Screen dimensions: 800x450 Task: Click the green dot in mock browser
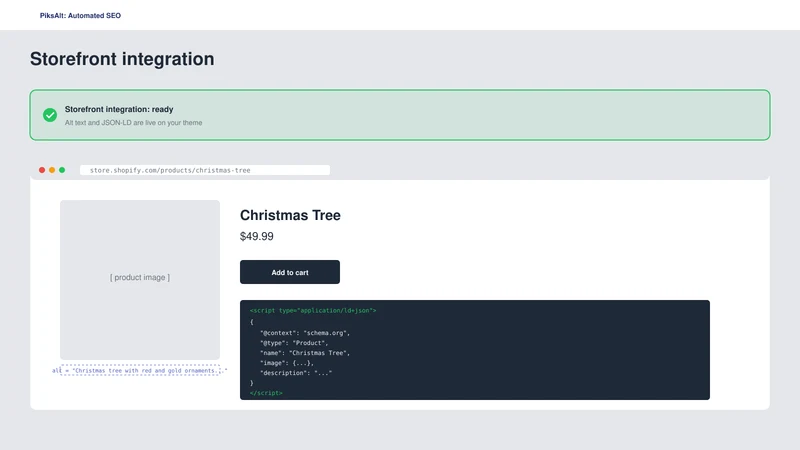click(x=62, y=170)
